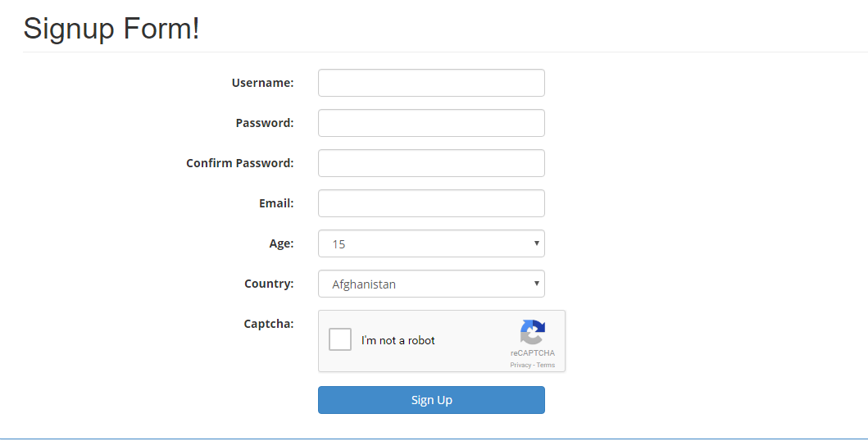Open the Age dropdown showing 15

pos(431,243)
